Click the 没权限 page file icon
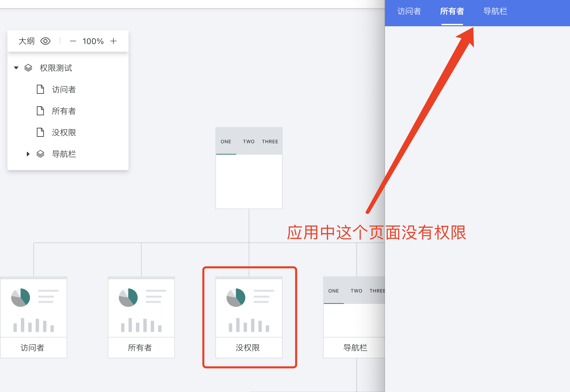This screenshot has height=392, width=570. point(40,132)
